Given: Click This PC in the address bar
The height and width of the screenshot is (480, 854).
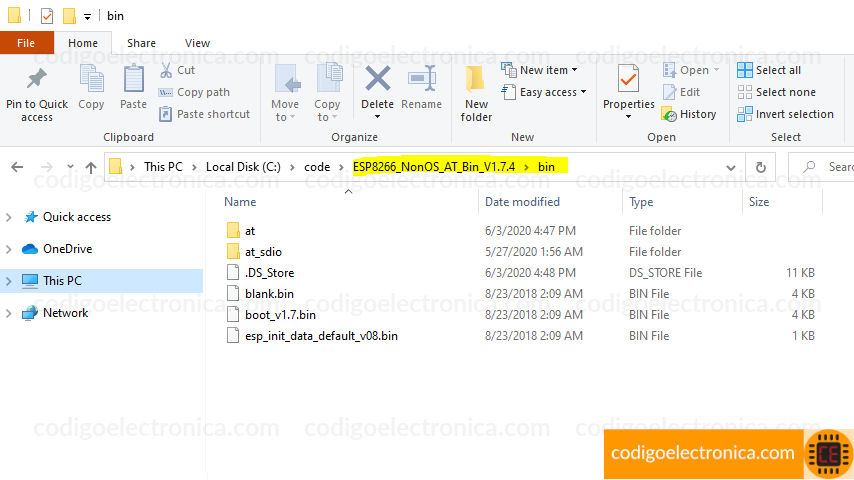Looking at the screenshot, I should point(163,167).
